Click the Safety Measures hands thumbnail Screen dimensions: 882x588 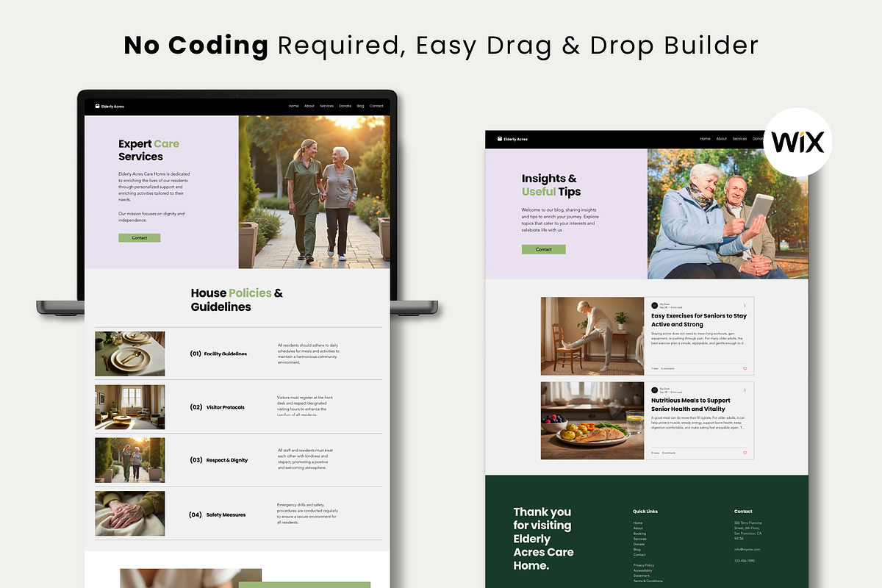pos(130,514)
